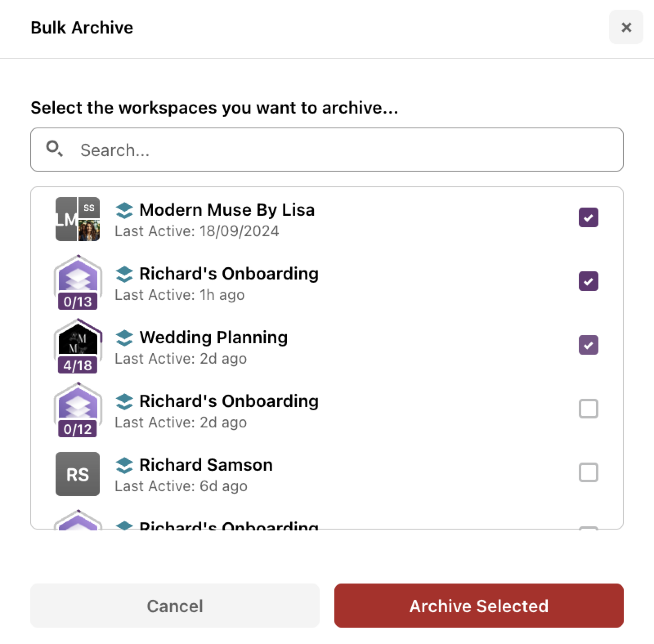The image size is (654, 644).
Task: Click the Modern Muse By Lisa avatar thumbnail
Action: 78,219
